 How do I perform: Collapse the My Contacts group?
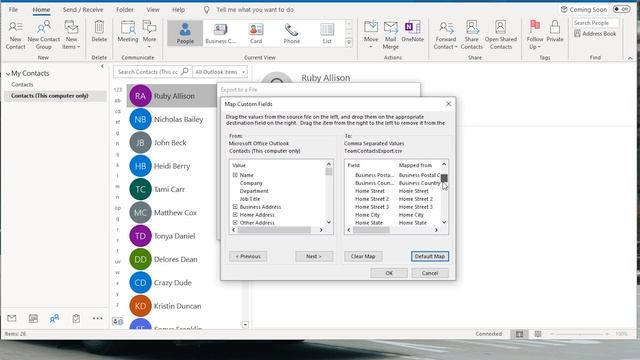[8, 74]
